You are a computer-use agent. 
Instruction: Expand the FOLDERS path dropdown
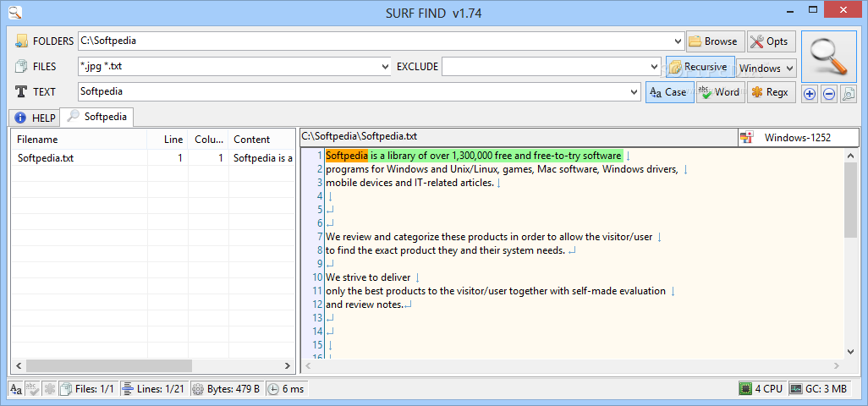679,41
